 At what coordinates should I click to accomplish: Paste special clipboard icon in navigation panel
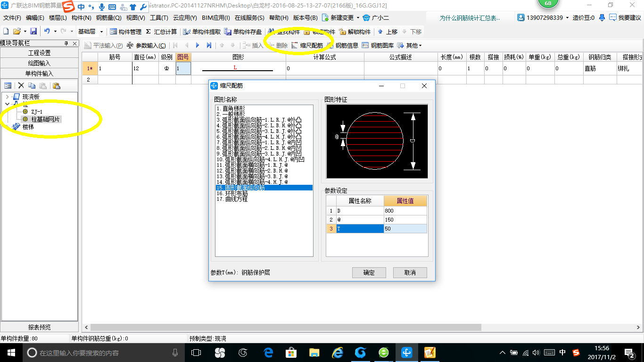(57, 85)
